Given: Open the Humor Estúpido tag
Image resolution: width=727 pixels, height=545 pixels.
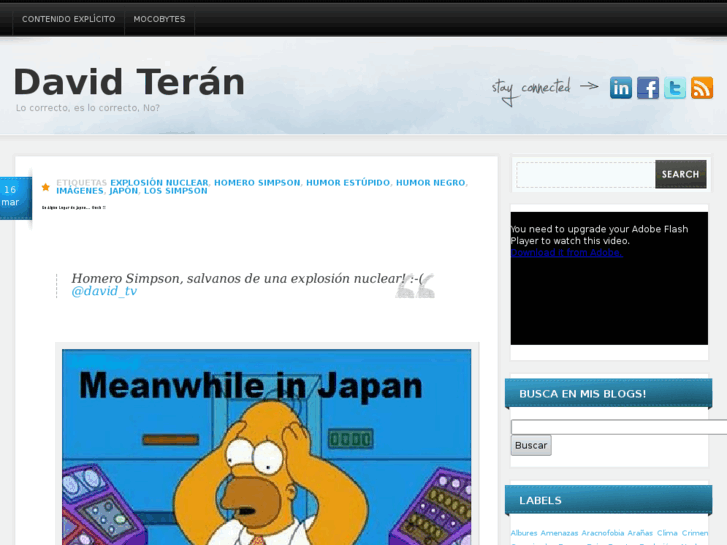Looking at the screenshot, I should (x=348, y=183).
